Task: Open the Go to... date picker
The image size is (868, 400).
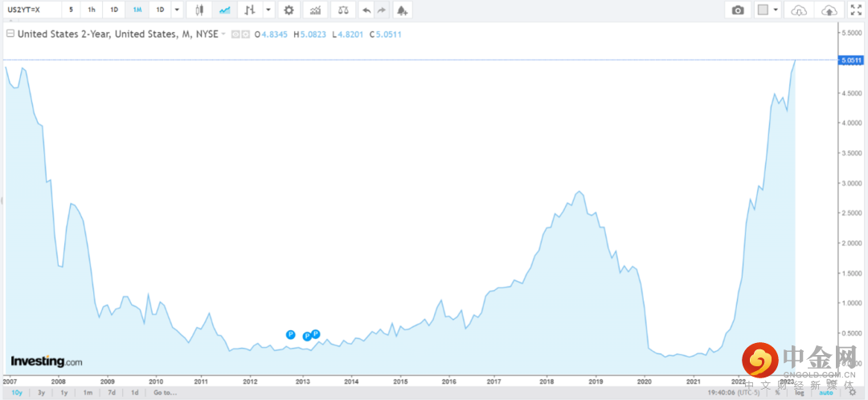Action: pos(166,393)
